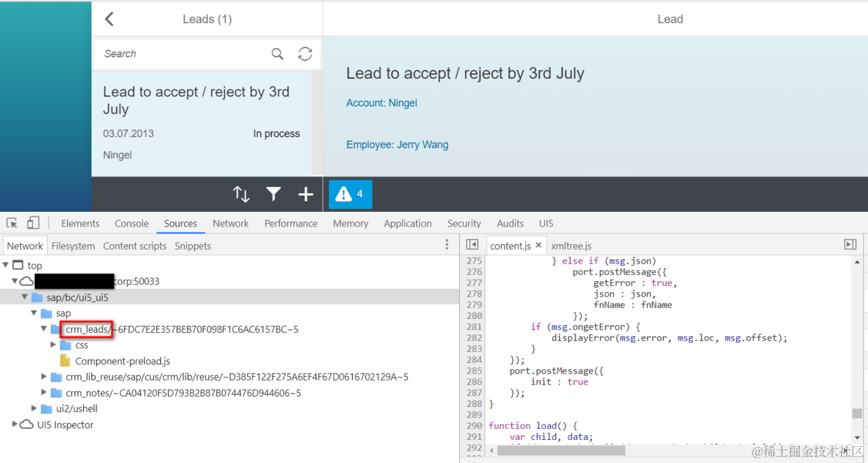Collapse the top frame node
868x463 pixels.
pyautogui.click(x=6, y=265)
